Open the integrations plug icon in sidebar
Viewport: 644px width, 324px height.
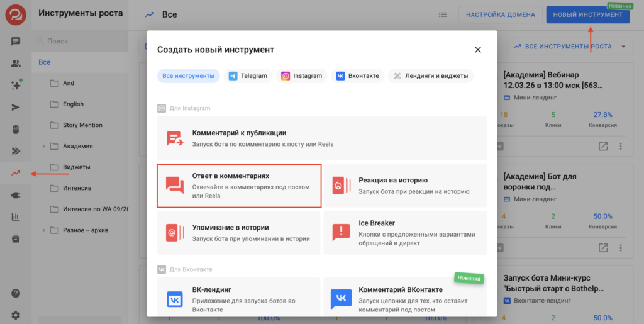click(x=16, y=195)
